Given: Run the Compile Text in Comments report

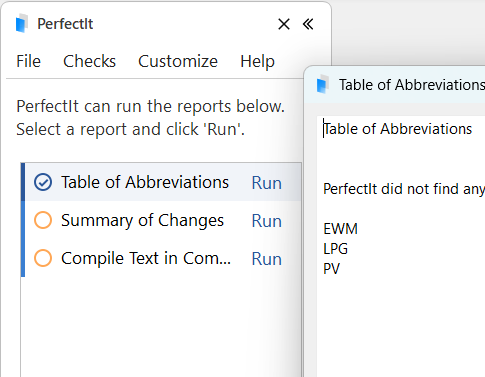Looking at the screenshot, I should pyautogui.click(x=267, y=259).
